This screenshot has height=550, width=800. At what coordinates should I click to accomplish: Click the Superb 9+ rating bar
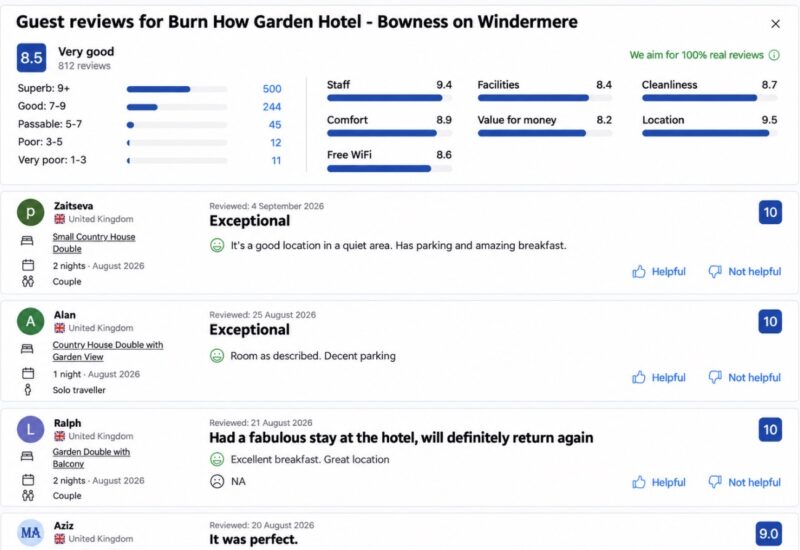tap(177, 89)
